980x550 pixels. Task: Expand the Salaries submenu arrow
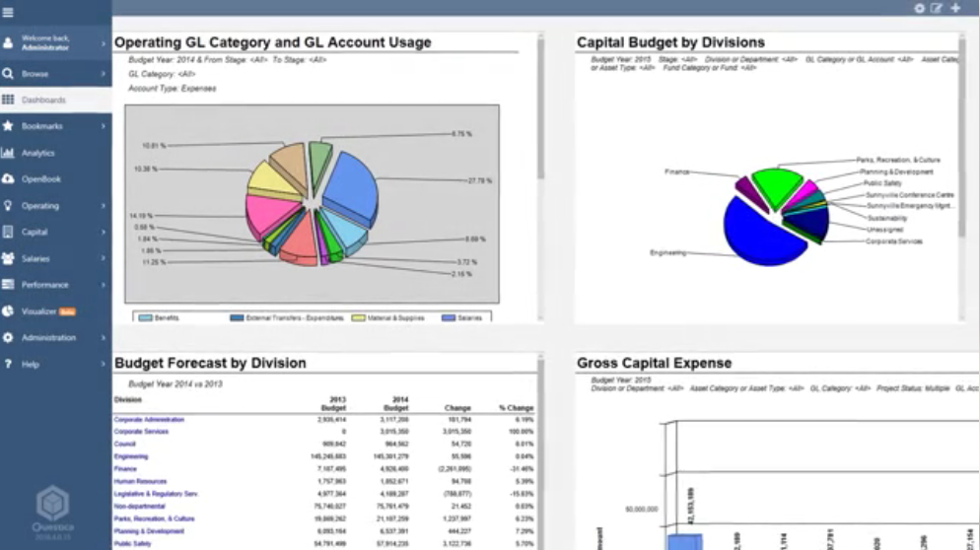[x=104, y=258]
